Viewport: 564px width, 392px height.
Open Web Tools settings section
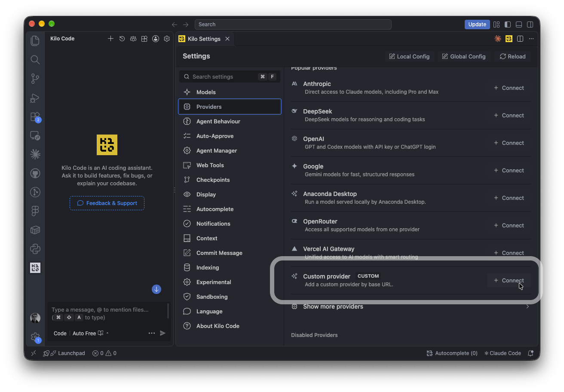click(230, 165)
